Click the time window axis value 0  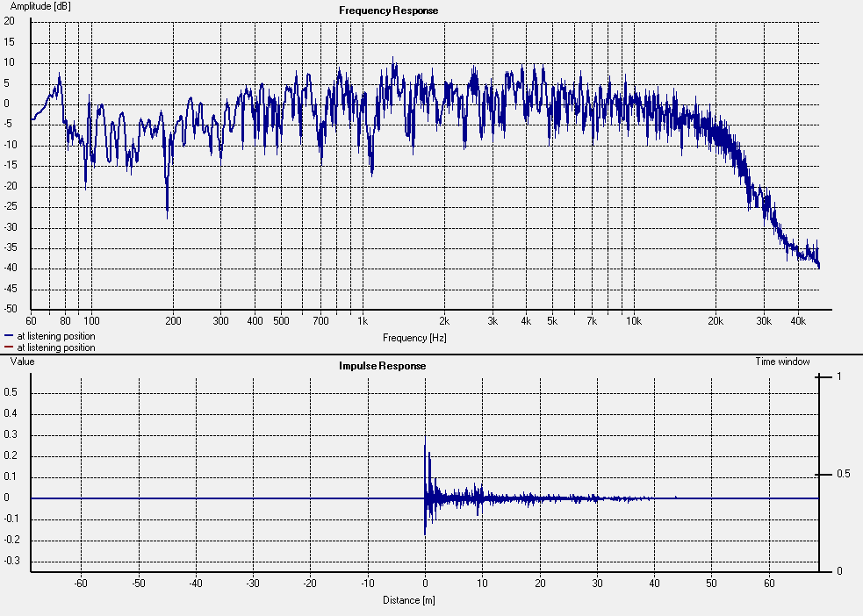click(x=839, y=571)
